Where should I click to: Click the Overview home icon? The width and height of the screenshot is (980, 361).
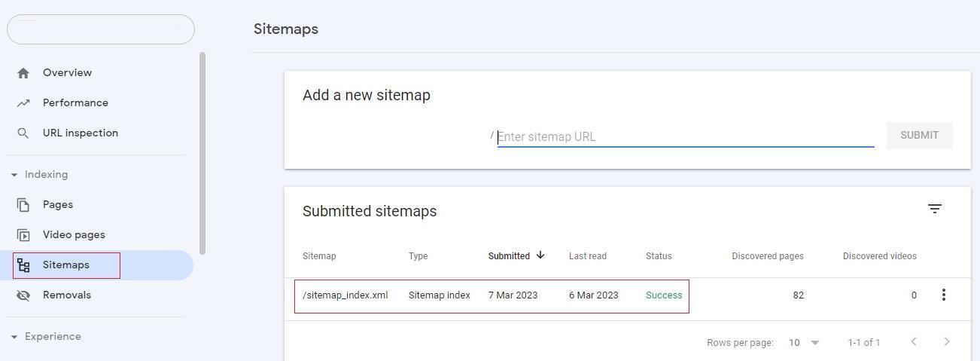(23, 73)
